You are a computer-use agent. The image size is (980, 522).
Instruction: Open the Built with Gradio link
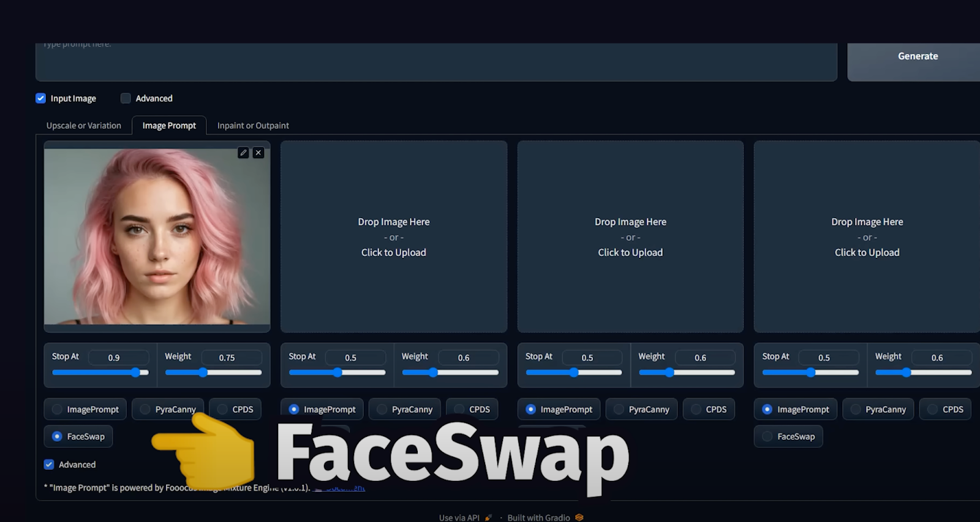545,518
